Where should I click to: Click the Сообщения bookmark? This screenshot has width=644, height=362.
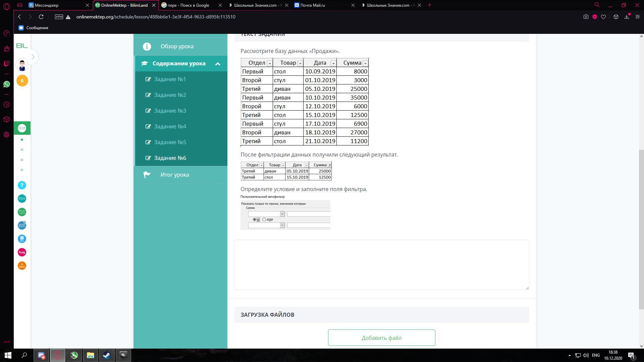click(34, 28)
